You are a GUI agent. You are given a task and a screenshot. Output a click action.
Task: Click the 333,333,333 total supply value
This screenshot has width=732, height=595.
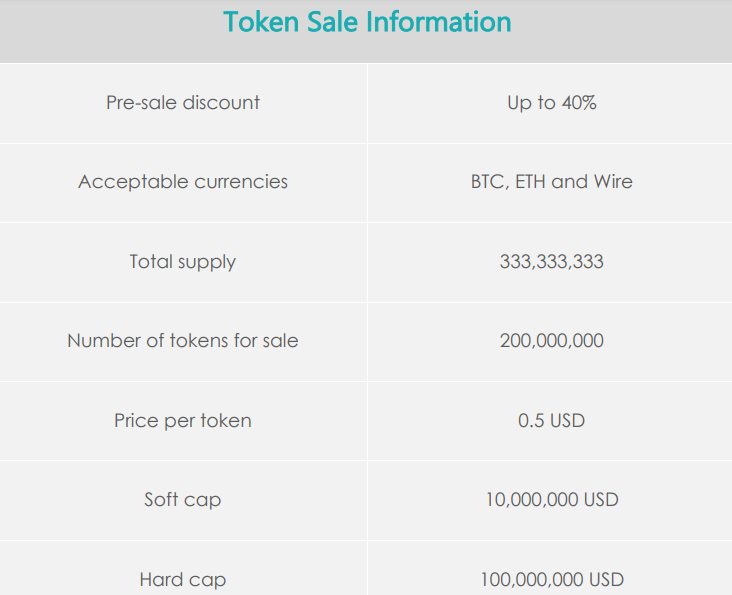552,262
